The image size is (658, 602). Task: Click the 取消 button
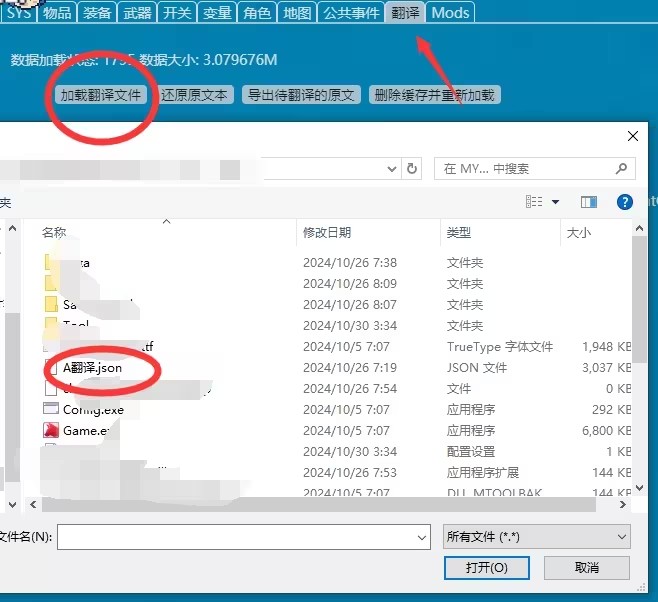click(587, 568)
